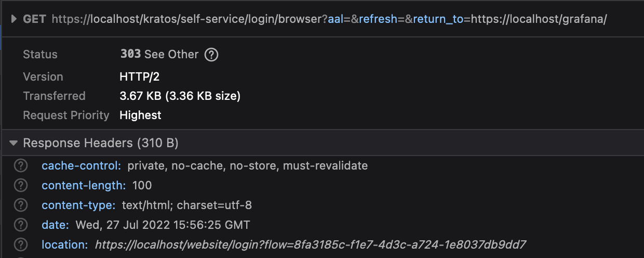Open help icon beside cache-control header

(x=20, y=166)
